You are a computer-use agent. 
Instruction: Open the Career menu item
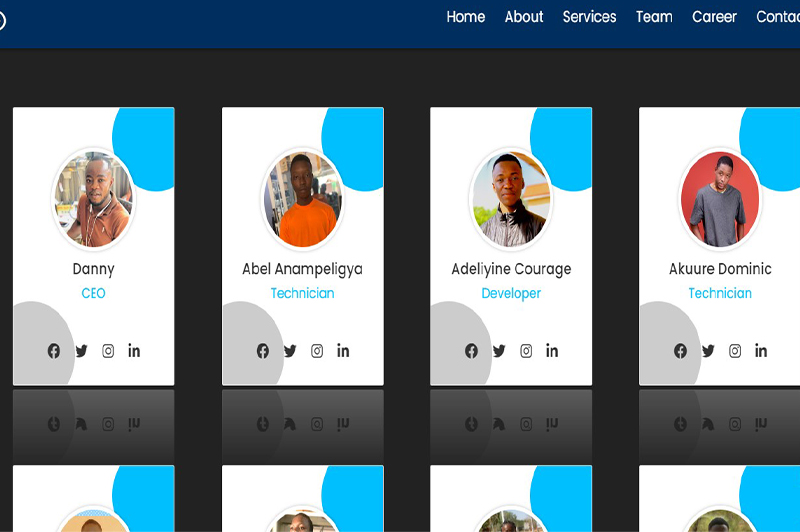(x=714, y=17)
